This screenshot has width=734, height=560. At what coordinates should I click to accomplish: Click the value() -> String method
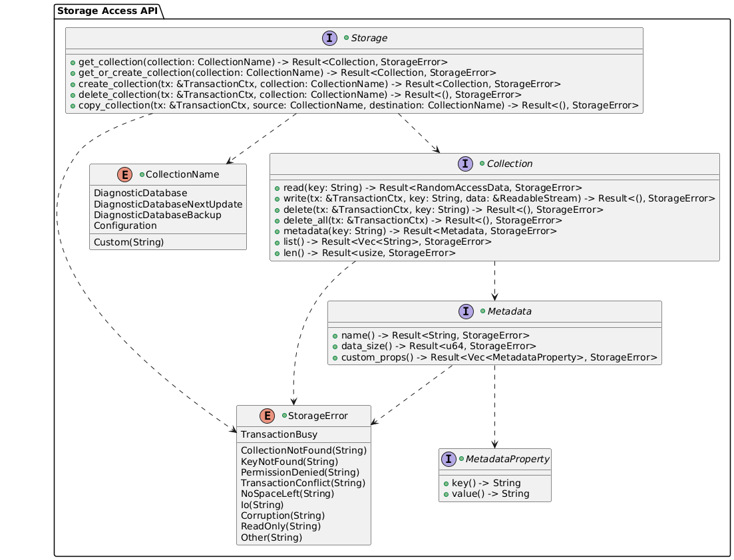pyautogui.click(x=490, y=493)
